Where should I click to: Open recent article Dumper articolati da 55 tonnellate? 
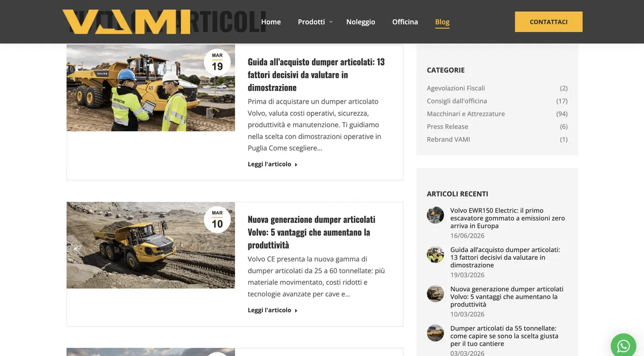pos(504,336)
